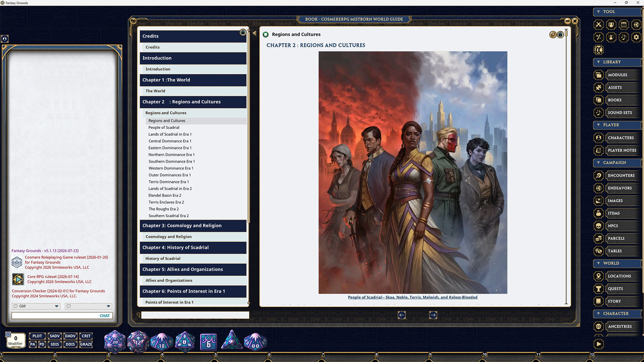This screenshot has width=644, height=362.
Task: Click the Quests trophy icon
Action: click(x=599, y=289)
